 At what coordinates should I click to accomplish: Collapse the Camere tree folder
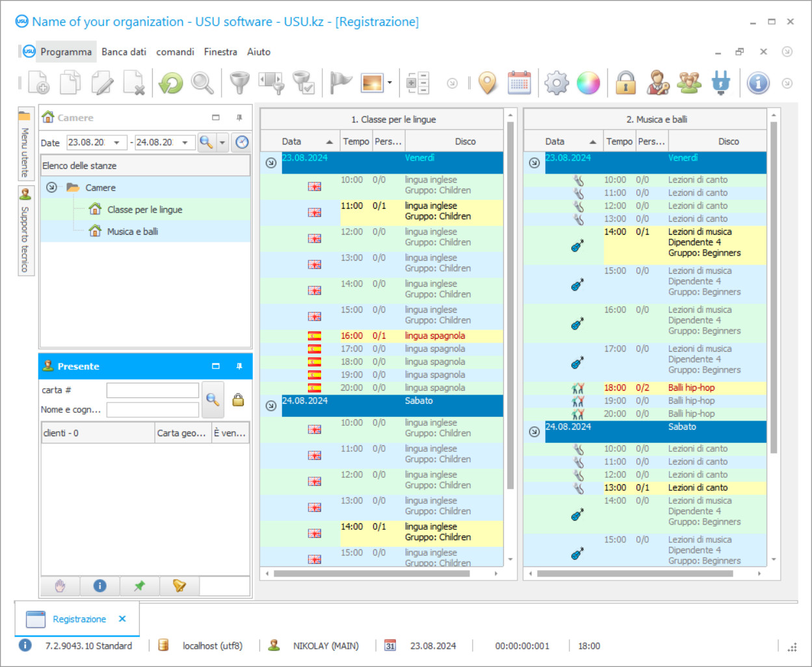(x=51, y=187)
